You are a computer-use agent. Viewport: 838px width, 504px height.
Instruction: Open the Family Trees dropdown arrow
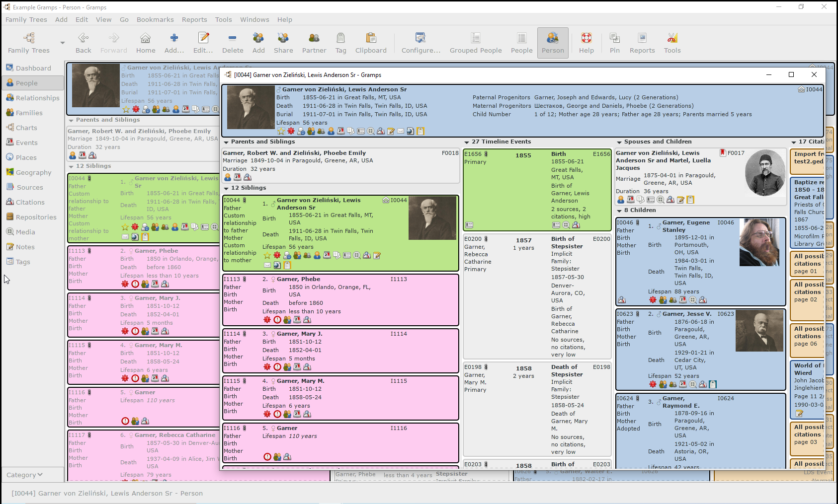[x=63, y=43]
